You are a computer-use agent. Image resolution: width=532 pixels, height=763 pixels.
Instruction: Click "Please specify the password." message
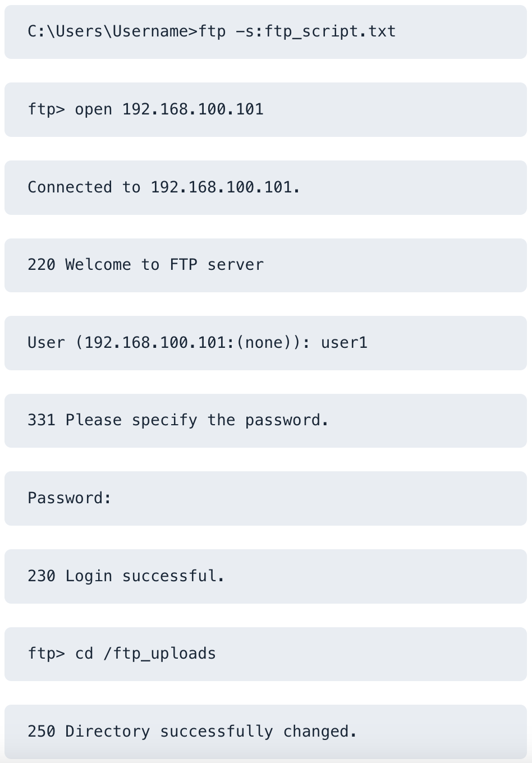pyautogui.click(x=197, y=420)
